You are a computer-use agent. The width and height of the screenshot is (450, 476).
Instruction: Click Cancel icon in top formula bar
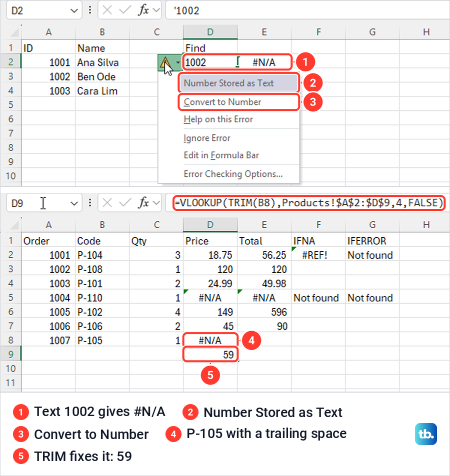click(107, 10)
